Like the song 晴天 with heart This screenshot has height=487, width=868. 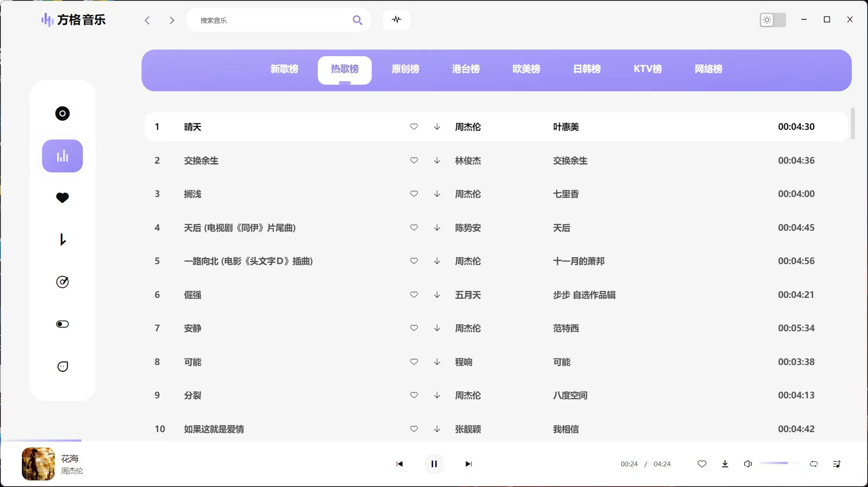click(414, 127)
